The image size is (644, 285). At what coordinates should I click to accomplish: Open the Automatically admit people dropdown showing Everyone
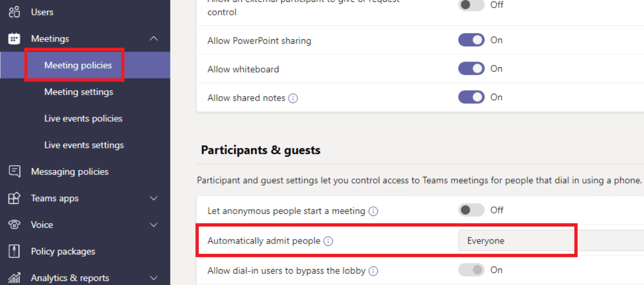517,240
